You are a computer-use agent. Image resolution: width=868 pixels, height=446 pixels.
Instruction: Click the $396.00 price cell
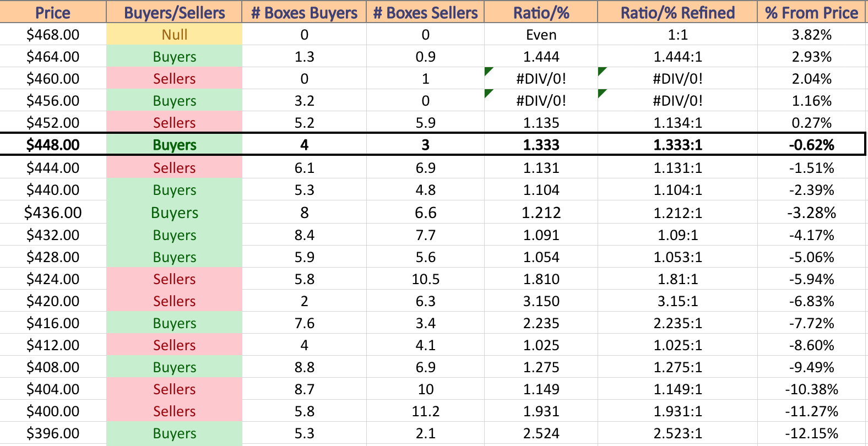point(53,433)
